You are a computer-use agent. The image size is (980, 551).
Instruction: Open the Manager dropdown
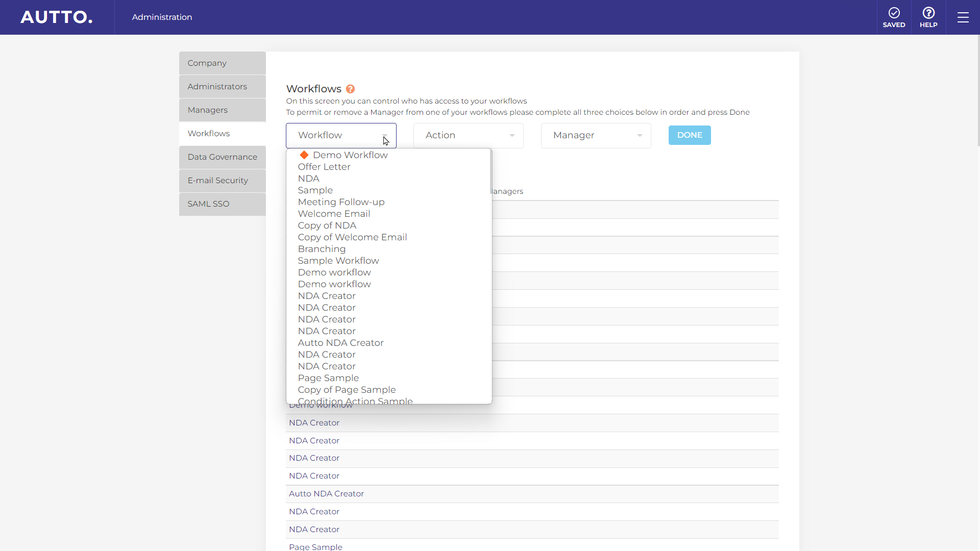(x=596, y=135)
